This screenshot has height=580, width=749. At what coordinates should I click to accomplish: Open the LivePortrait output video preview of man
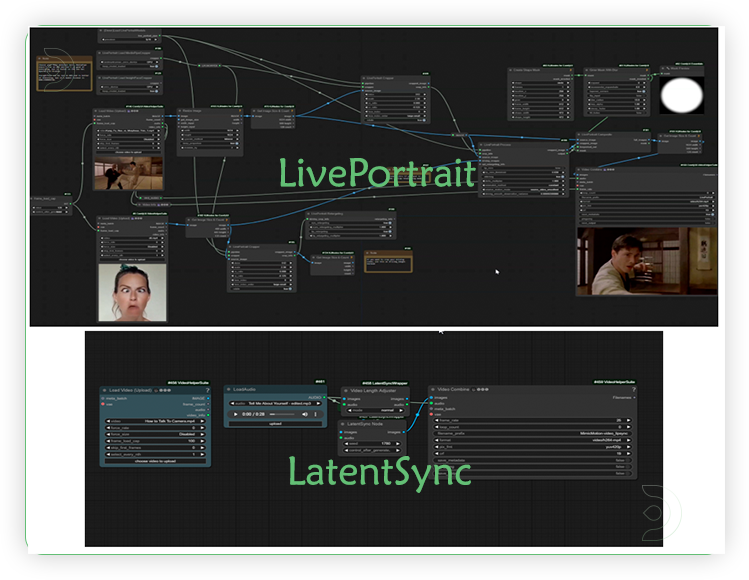pos(647,261)
